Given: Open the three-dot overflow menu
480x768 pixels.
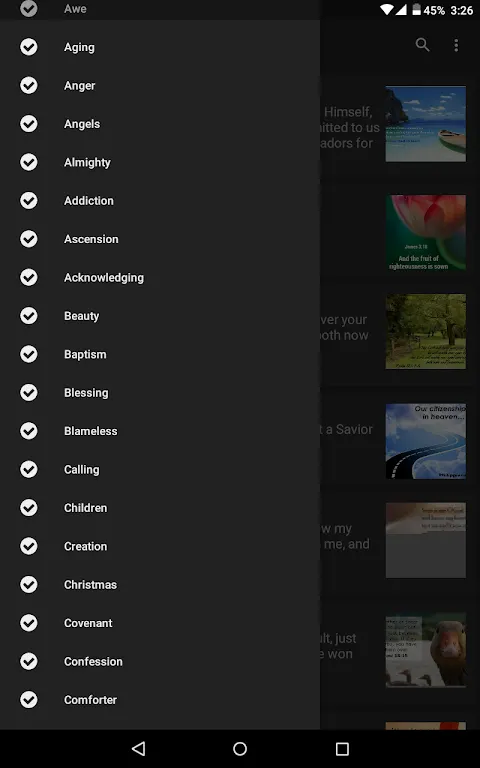Looking at the screenshot, I should (456, 45).
